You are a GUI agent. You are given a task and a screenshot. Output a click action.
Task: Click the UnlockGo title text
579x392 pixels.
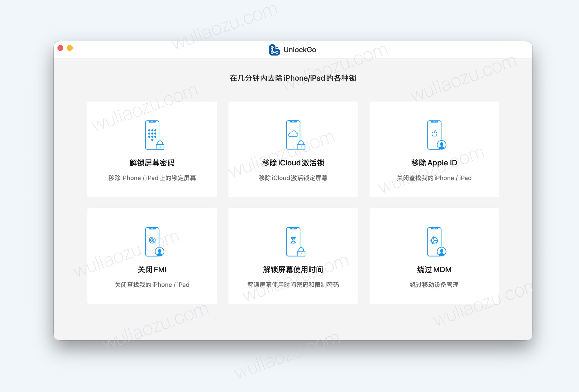pyautogui.click(x=300, y=50)
